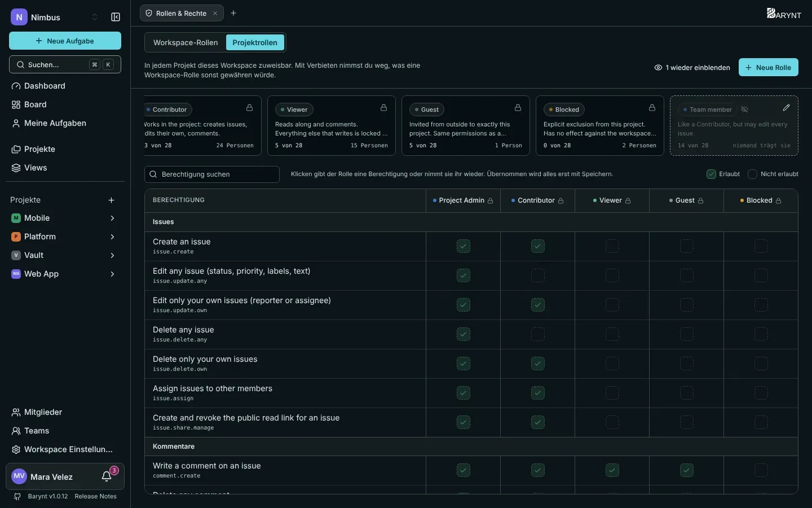Click the Neue Rolle button
This screenshot has height=508, width=812.
768,68
